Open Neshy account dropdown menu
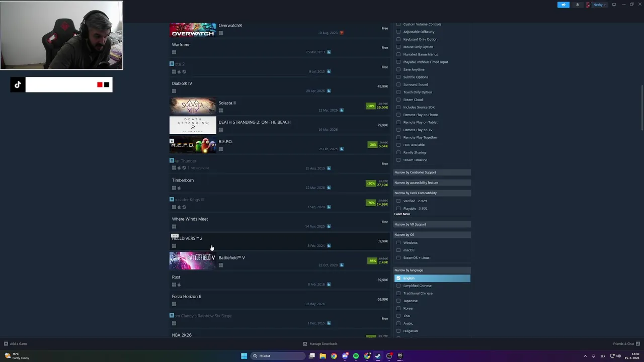 (596, 5)
